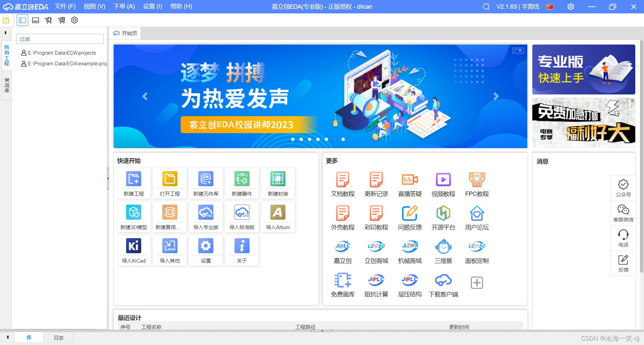The width and height of the screenshot is (644, 345).
Task: Select the EDA\example-proj tree item
Action: [x=64, y=64]
